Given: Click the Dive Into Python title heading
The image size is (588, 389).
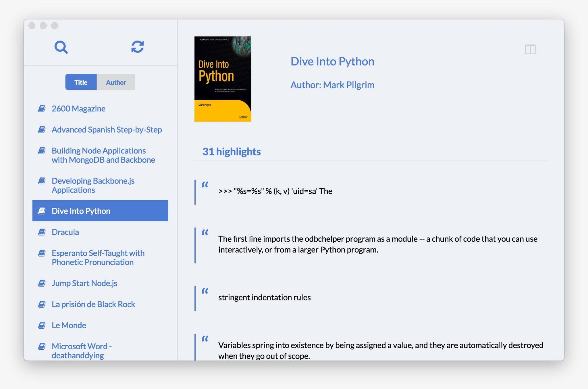Looking at the screenshot, I should click(x=332, y=61).
